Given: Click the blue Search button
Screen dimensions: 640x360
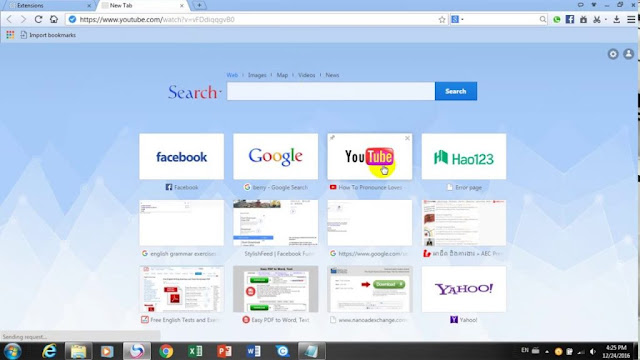Looking at the screenshot, I should [456, 91].
